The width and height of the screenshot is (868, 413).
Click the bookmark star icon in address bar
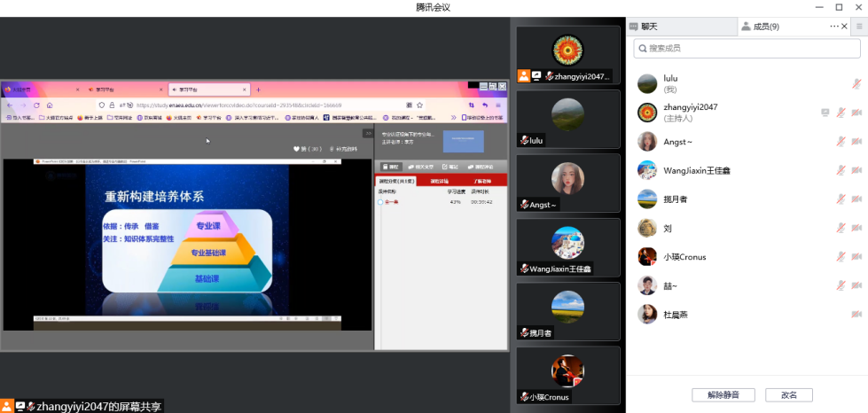coord(420,105)
